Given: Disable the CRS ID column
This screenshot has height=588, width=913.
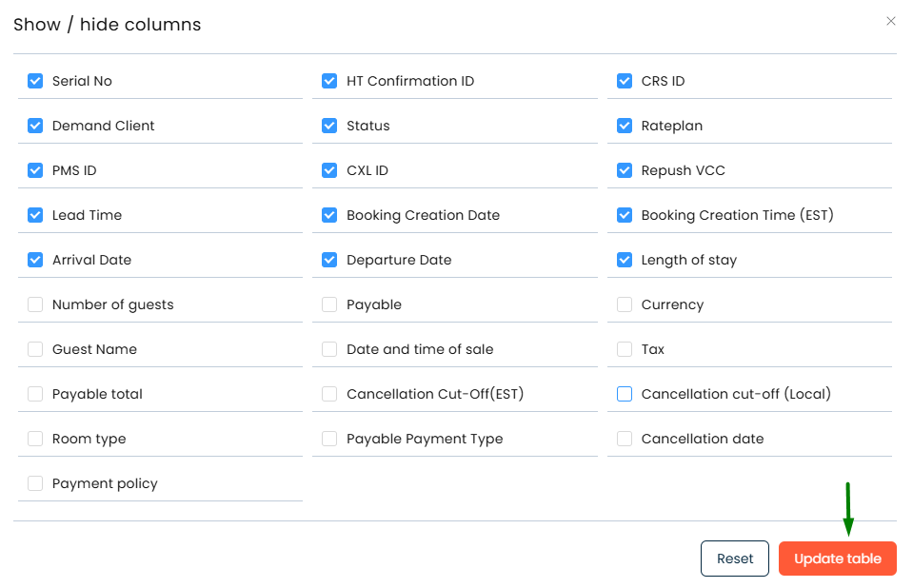Looking at the screenshot, I should pyautogui.click(x=625, y=81).
